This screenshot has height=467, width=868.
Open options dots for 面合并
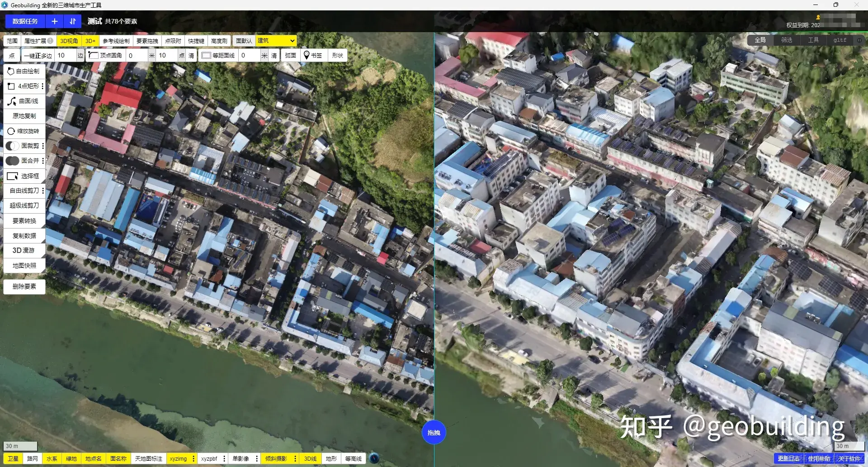pyautogui.click(x=43, y=161)
